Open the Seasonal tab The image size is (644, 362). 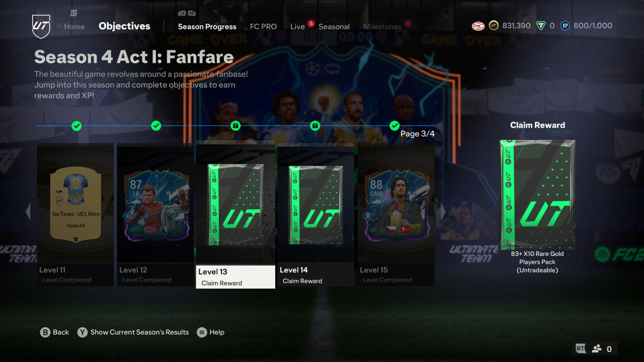(334, 27)
